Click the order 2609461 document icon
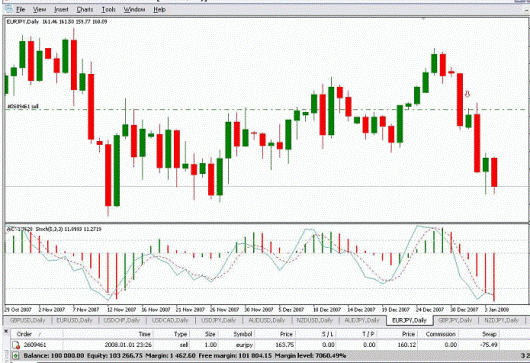Screen dimensions: 530x363 tap(16, 345)
